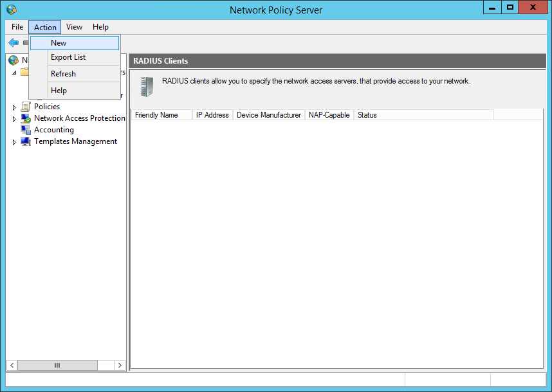Close the Action menu
This screenshot has height=392, width=552.
(x=45, y=27)
